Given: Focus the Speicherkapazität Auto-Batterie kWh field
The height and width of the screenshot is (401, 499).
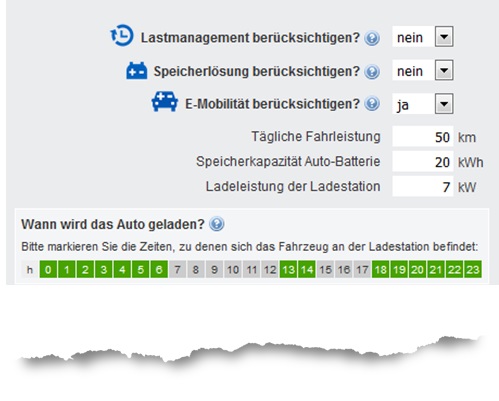Looking at the screenshot, I should coord(423,161).
